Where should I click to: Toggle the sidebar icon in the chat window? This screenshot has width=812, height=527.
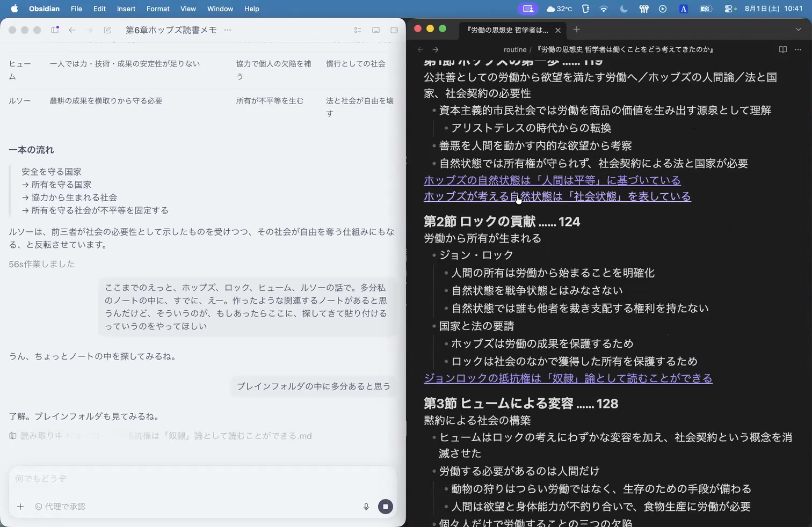point(55,30)
